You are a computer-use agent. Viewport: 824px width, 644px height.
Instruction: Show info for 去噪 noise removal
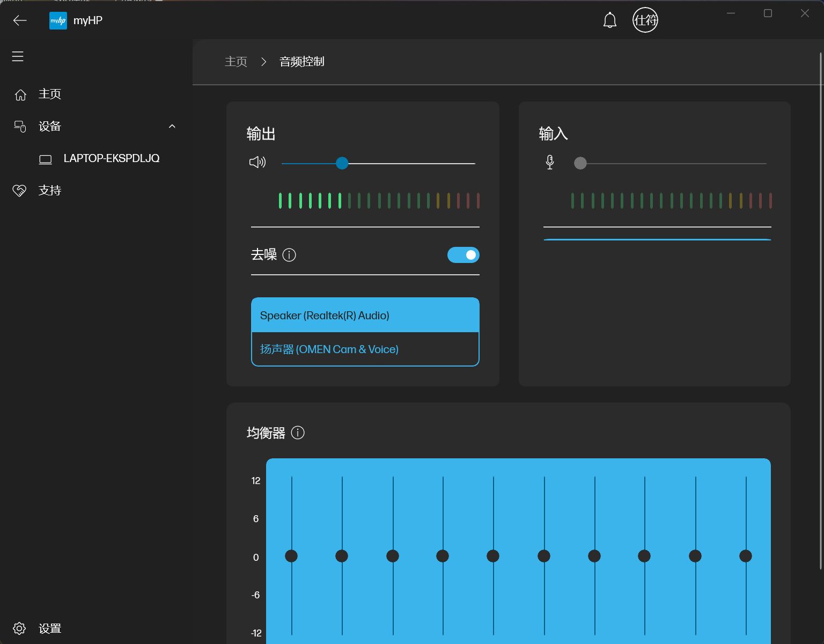tap(289, 255)
